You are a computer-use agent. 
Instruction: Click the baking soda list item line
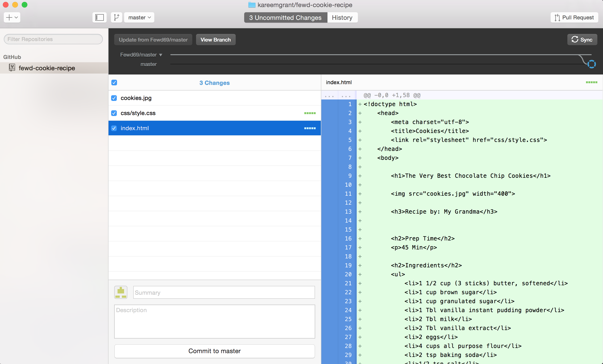coord(450,355)
